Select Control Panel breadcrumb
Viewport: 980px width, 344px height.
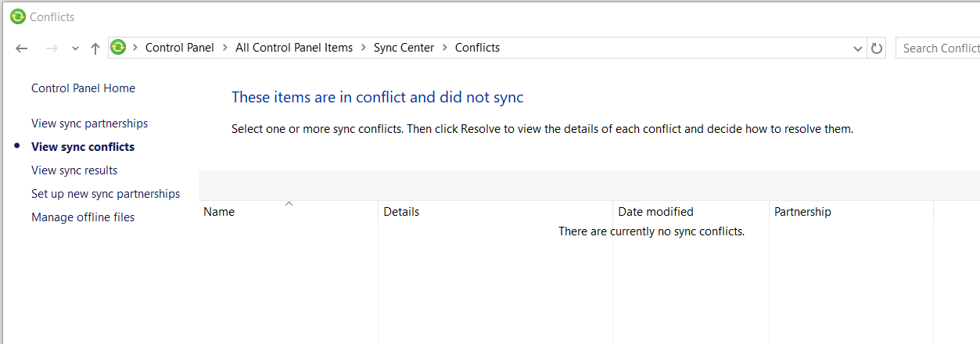tap(180, 48)
